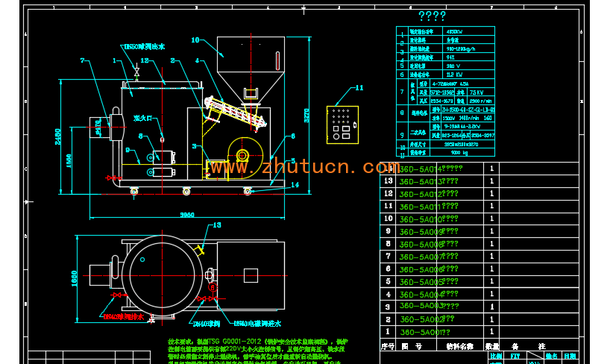The height and width of the screenshot is (364, 610).
Task: Click the red drain valve at left base
Action: click(x=112, y=178)
